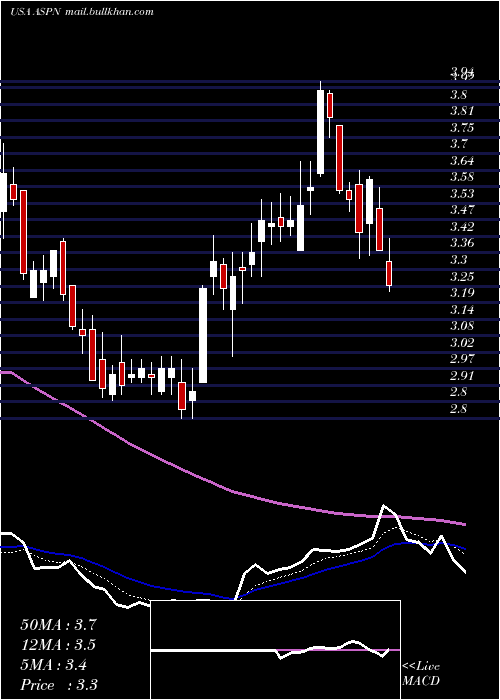Screen dimensions: 500x700
Task: Click the 3.42 price axis label
Action: click(462, 226)
